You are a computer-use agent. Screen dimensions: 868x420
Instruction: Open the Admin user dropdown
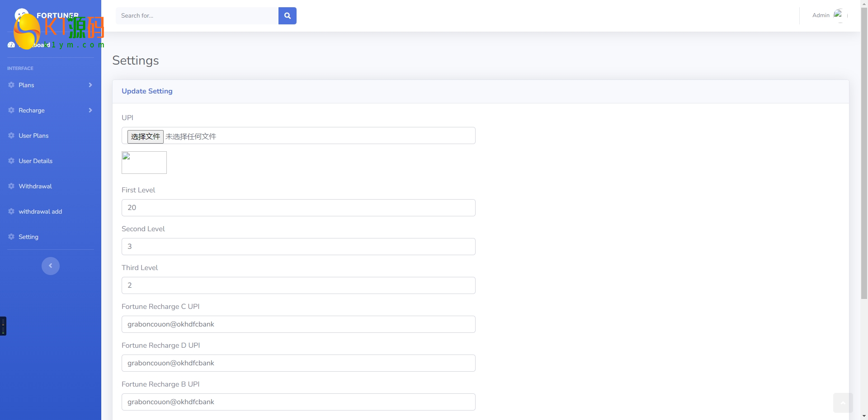(821, 15)
